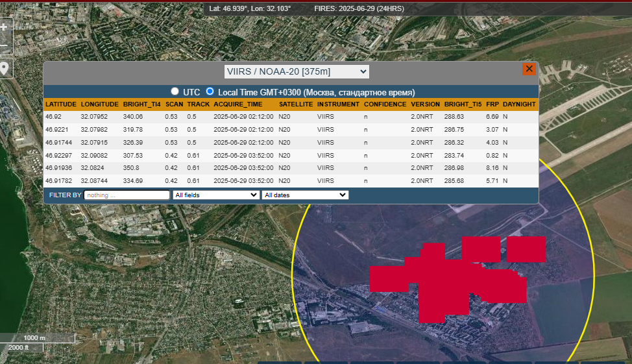Click longitude value 32.09082
This screenshot has width=632, height=364.
(94, 155)
